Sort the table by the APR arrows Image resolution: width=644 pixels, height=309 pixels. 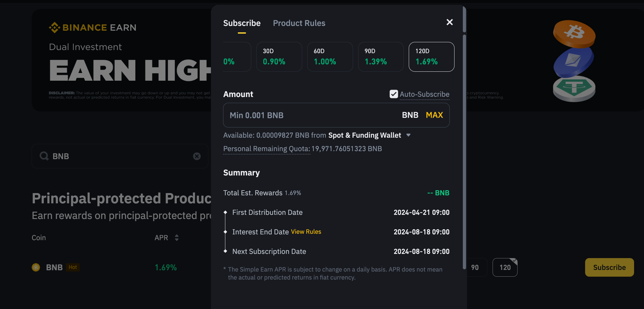[x=177, y=238]
